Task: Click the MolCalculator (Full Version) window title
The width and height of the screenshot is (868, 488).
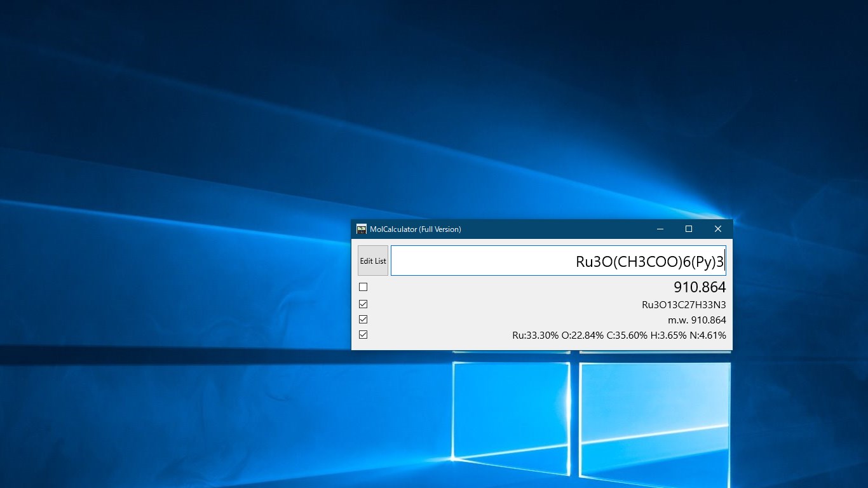Action: [x=416, y=229]
